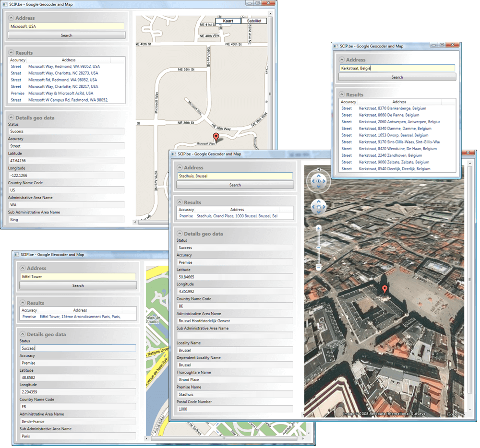Switch map to Kaart view
480x448 pixels.
(x=228, y=21)
